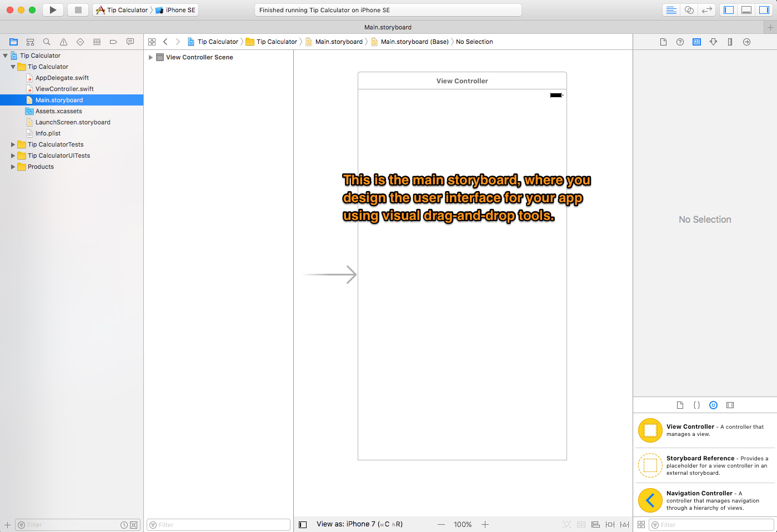Open the related items menu
Image resolution: width=777 pixels, height=532 pixels.
click(152, 42)
